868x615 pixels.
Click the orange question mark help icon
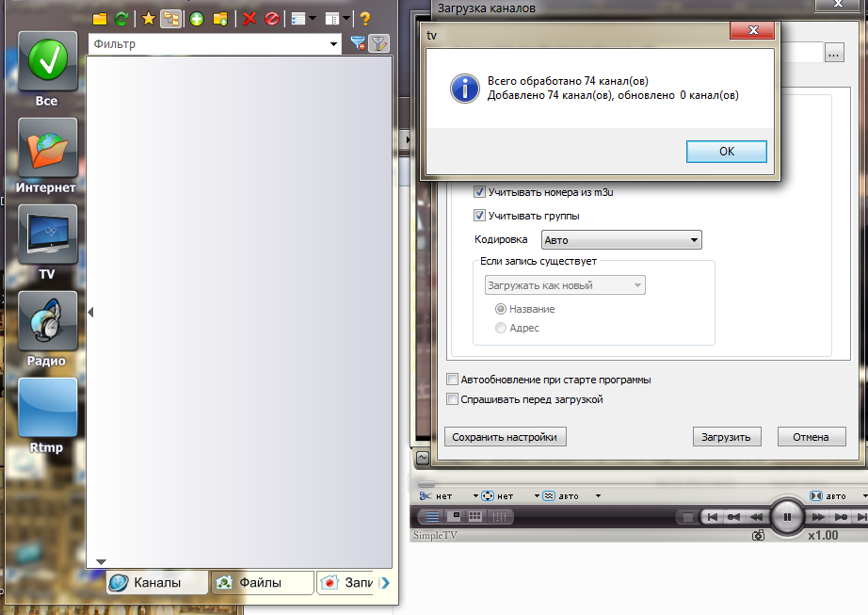(x=364, y=19)
